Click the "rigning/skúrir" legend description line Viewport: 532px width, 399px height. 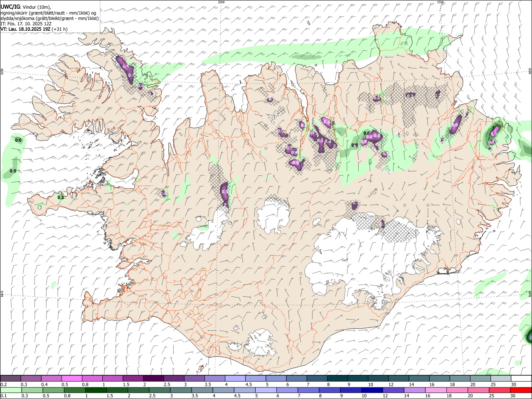point(48,12)
